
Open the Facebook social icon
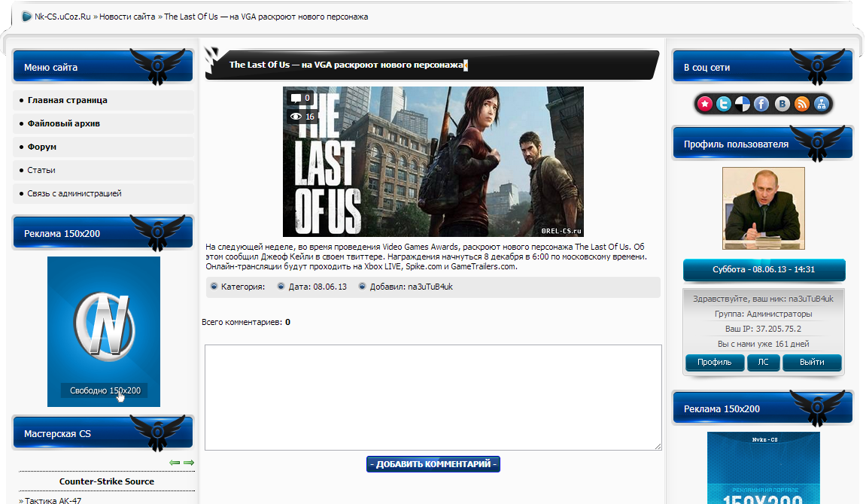(761, 105)
